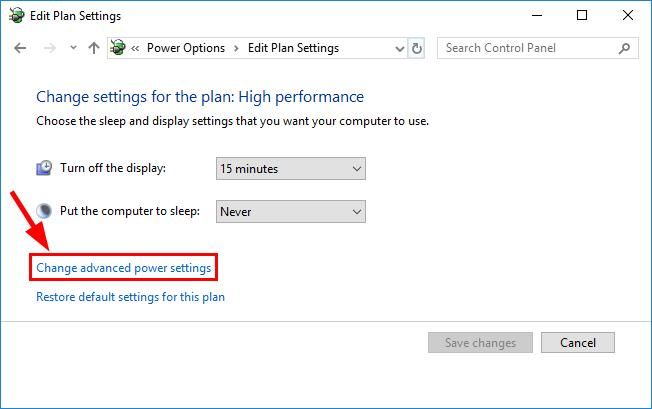Click the search magnifier icon
The height and width of the screenshot is (409, 652).
pos(624,48)
